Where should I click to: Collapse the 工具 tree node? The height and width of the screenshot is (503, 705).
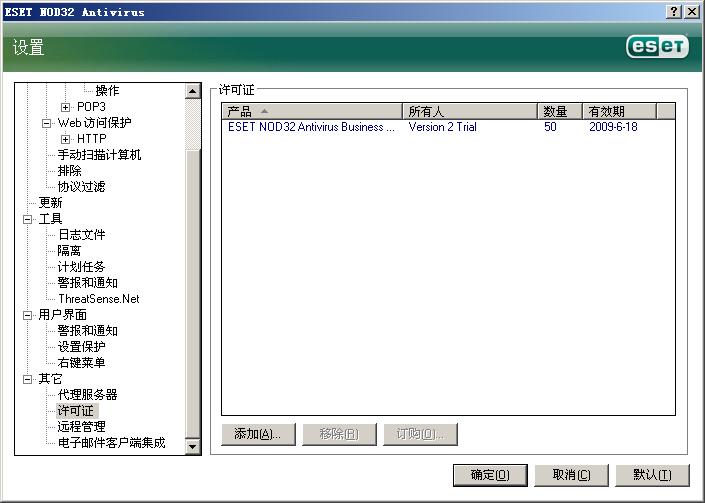(x=27, y=219)
